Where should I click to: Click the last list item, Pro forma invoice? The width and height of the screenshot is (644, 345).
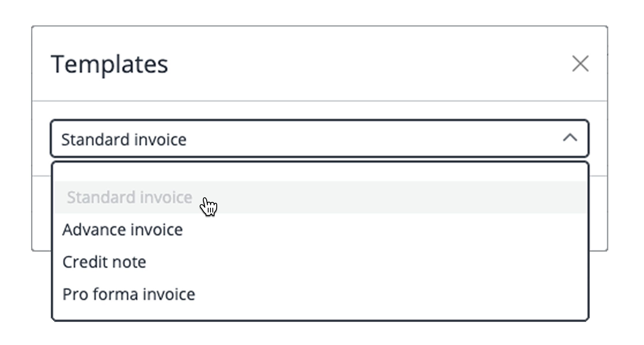129,295
